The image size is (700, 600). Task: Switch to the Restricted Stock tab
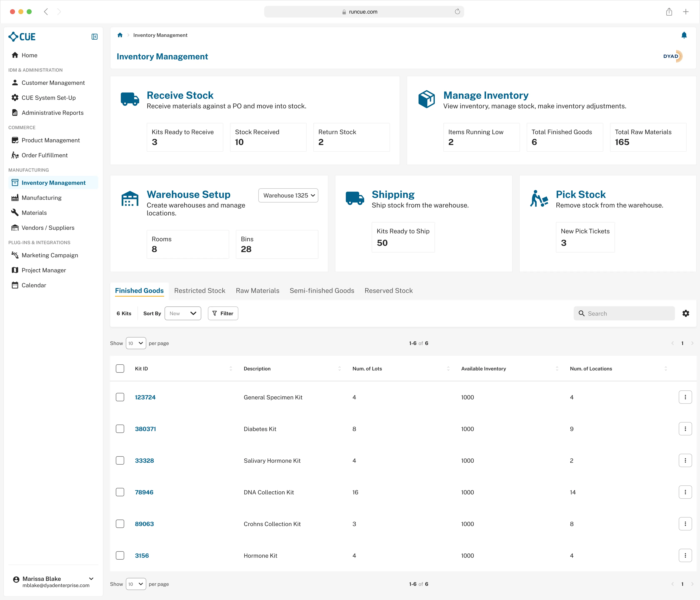coord(200,291)
